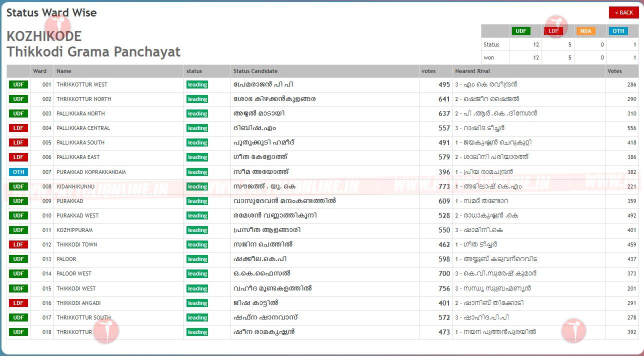
Task: Click the red BACK button
Action: (x=623, y=12)
